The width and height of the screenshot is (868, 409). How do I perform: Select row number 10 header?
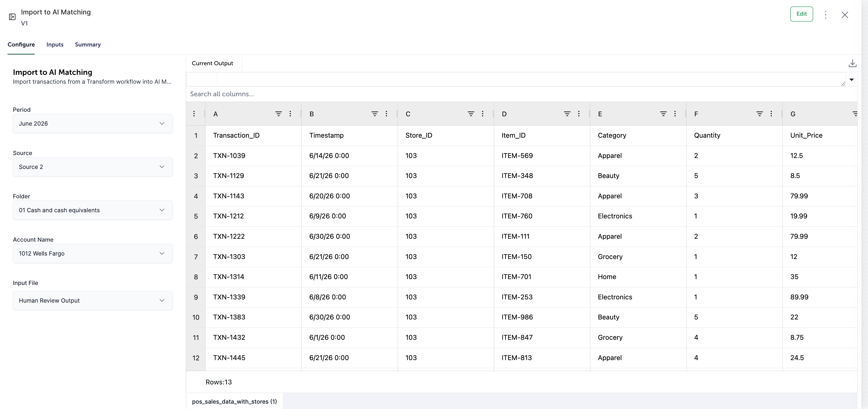pos(196,317)
